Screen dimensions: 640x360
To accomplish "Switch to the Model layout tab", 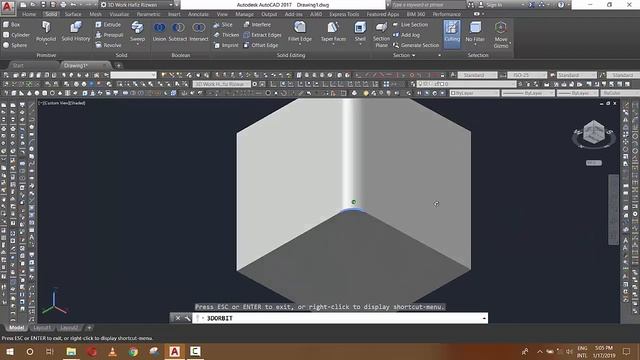I will pyautogui.click(x=17, y=328).
